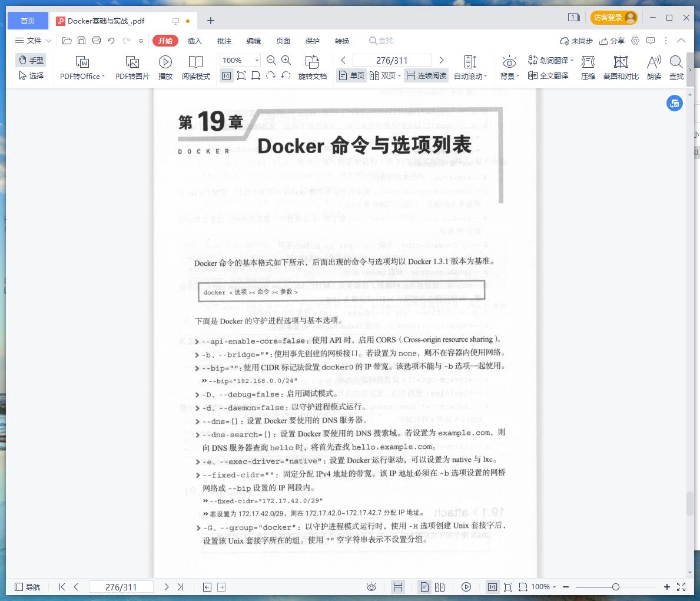The width and height of the screenshot is (700, 601).
Task: Click the 未同步 sync status button
Action: 576,41
